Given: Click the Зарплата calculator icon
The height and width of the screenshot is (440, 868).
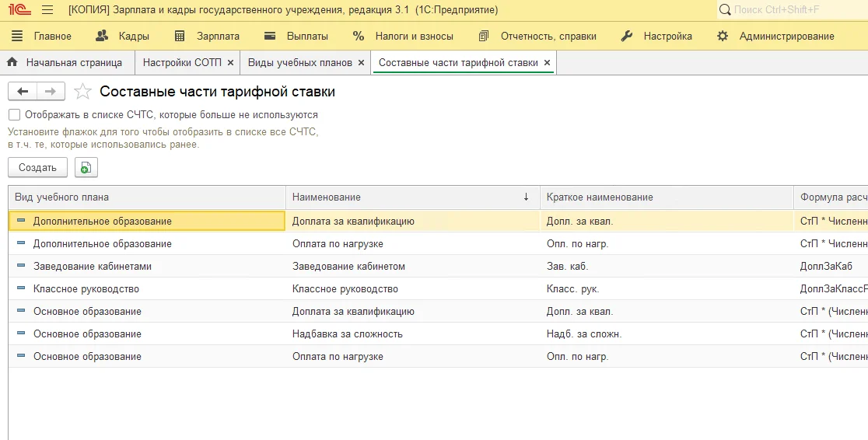Looking at the screenshot, I should tap(180, 36).
